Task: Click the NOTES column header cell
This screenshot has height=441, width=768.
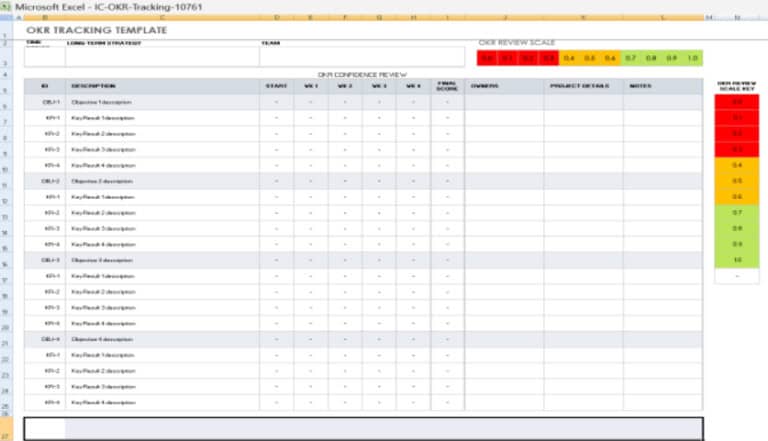Action: coord(663,86)
